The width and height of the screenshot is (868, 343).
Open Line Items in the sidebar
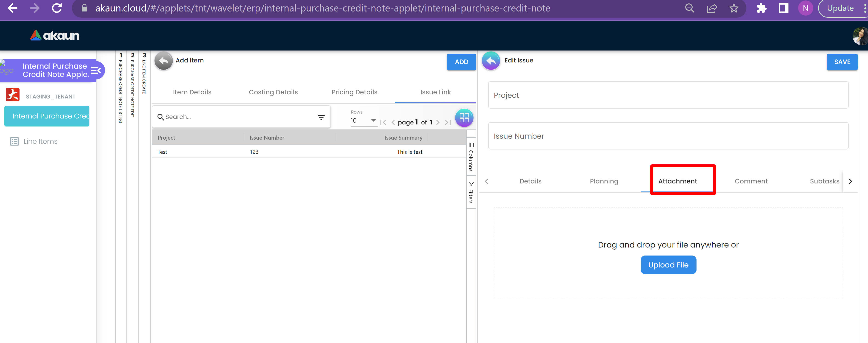click(x=40, y=141)
